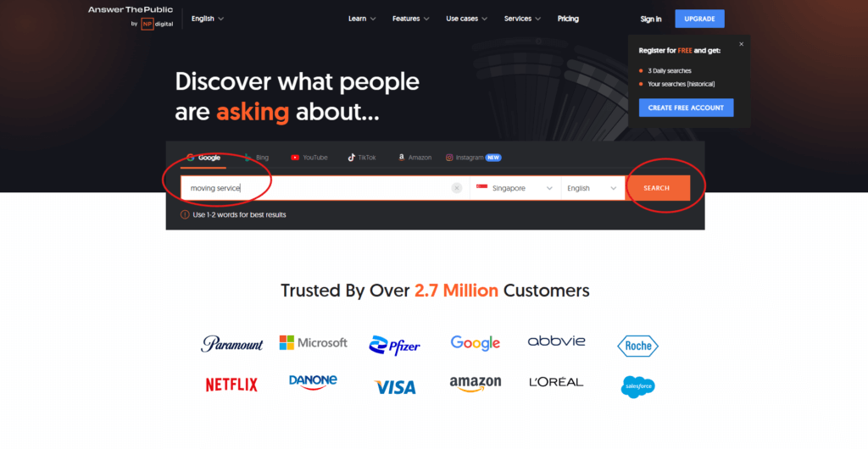This screenshot has width=868, height=449.
Task: Click the AnswerThePublic logo
Action: (131, 17)
